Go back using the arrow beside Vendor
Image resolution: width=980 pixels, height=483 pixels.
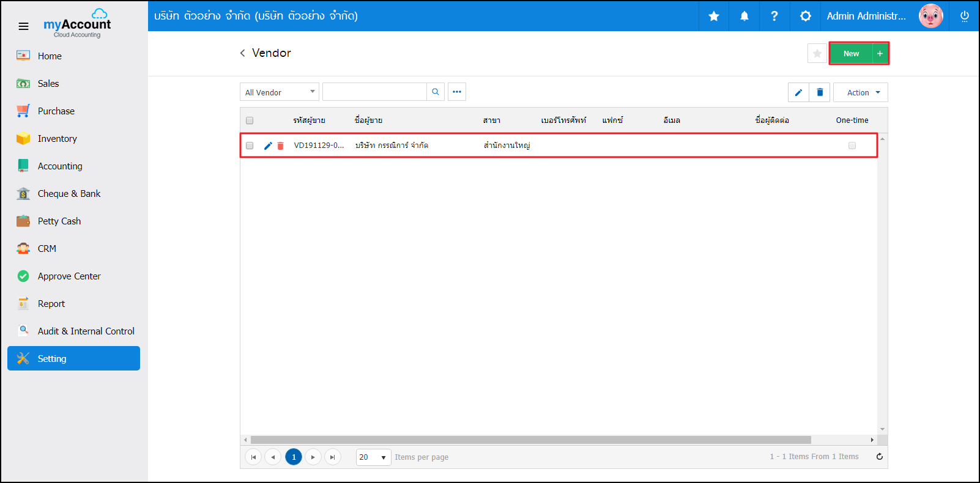[x=243, y=53]
